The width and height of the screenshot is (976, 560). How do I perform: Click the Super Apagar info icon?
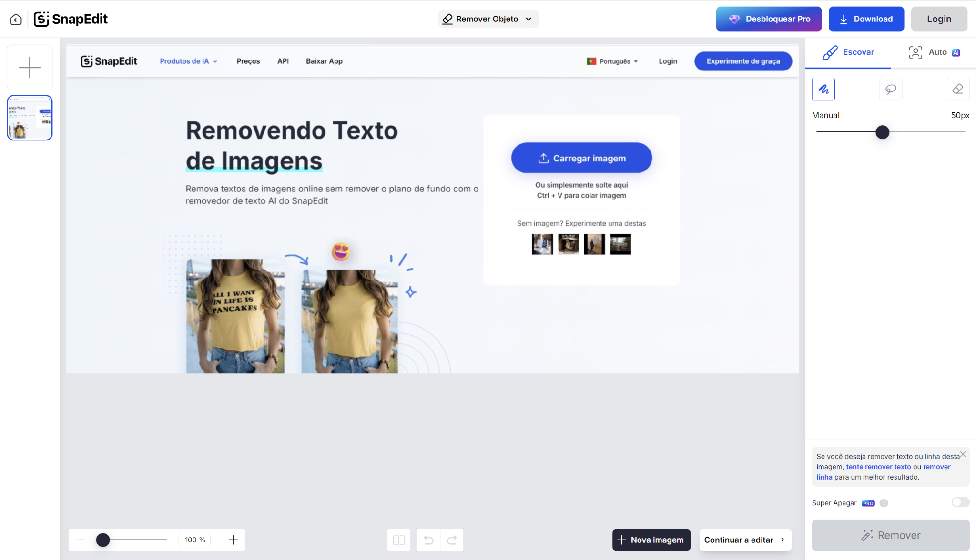tap(884, 503)
